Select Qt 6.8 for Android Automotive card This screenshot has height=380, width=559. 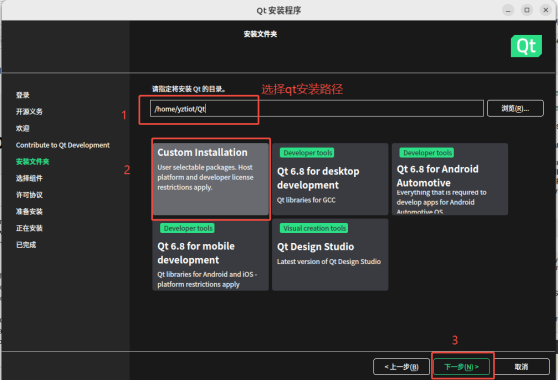click(450, 179)
